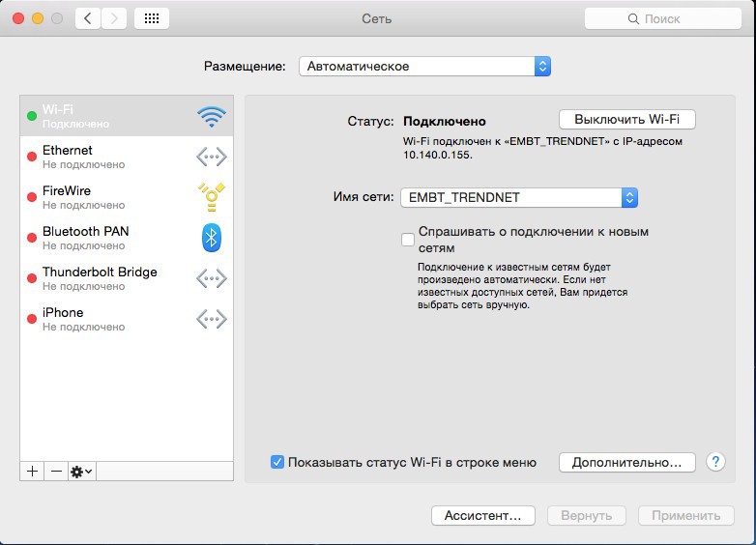Minimize the window with yellow button
The height and width of the screenshot is (545, 756).
pos(38,18)
